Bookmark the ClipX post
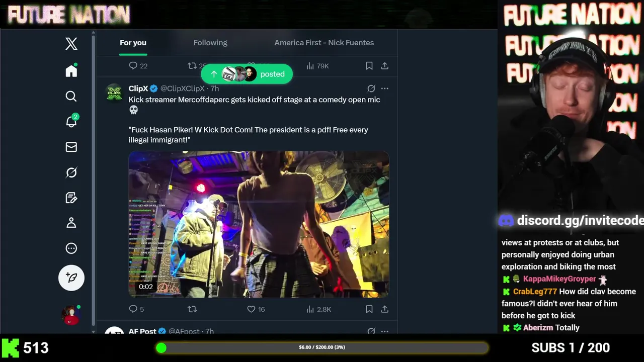The width and height of the screenshot is (644, 362). pos(369,309)
